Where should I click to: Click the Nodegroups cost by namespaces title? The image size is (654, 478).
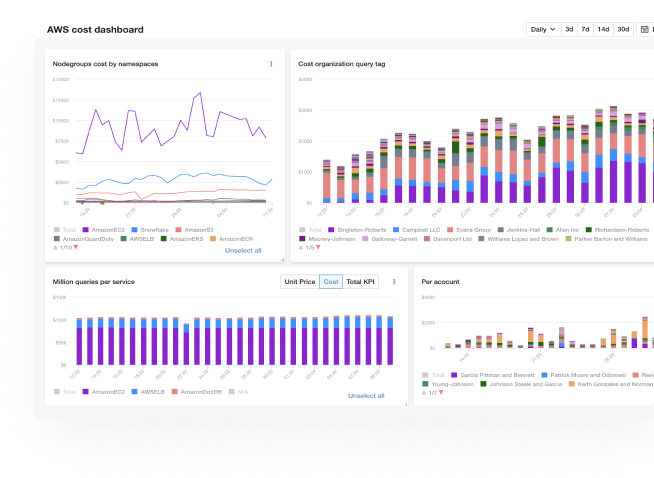(106, 64)
